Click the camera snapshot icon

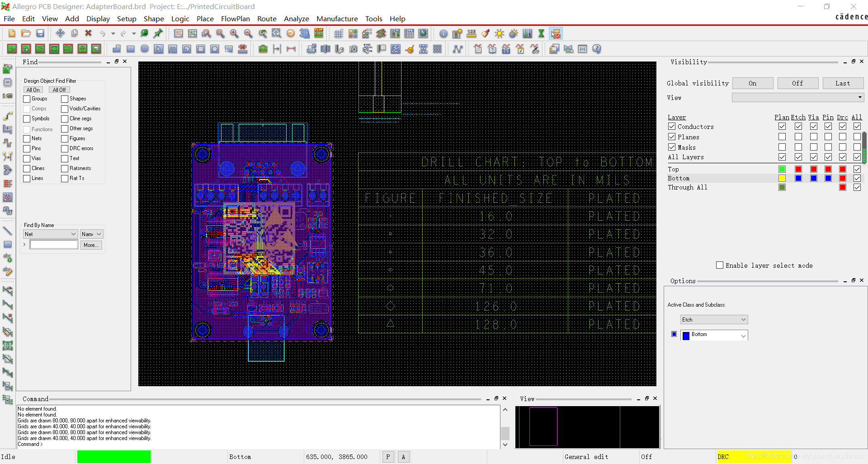(354, 49)
